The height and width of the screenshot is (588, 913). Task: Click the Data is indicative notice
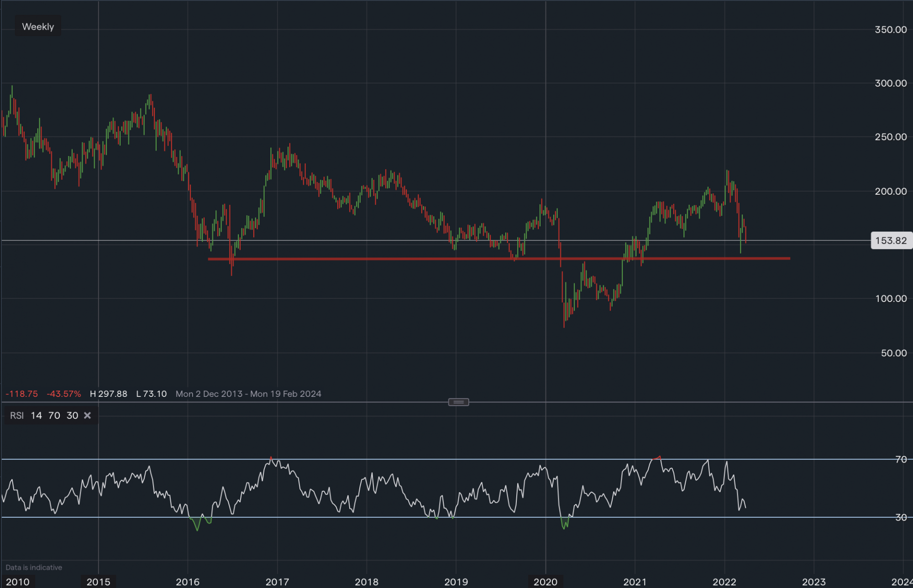click(34, 567)
